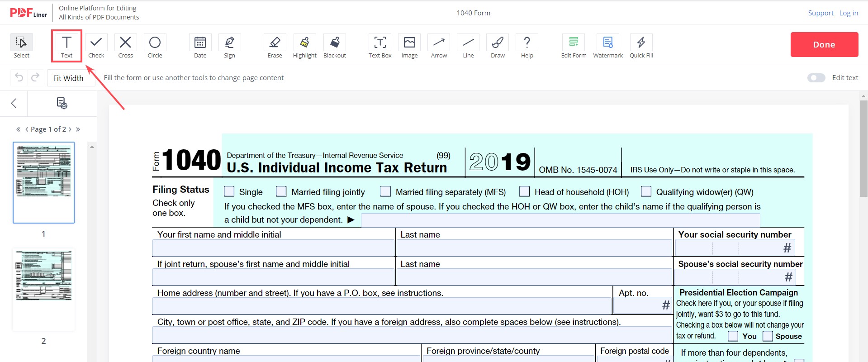Open the Sign tool
Image resolution: width=868 pixels, height=362 pixels.
tap(229, 46)
